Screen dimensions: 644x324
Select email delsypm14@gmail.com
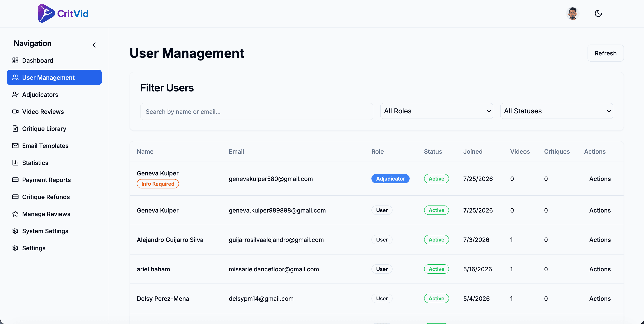261,298
